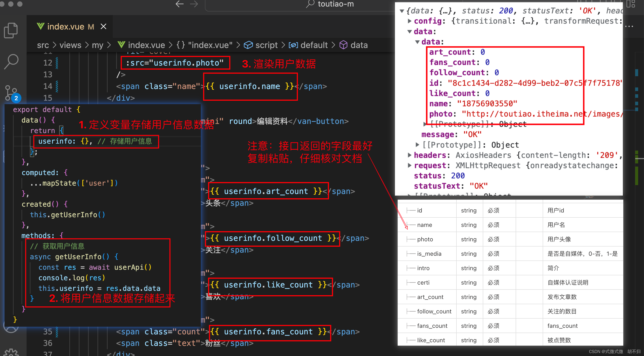The height and width of the screenshot is (356, 644).
Task: Go back with the left arrow
Action: click(x=179, y=4)
